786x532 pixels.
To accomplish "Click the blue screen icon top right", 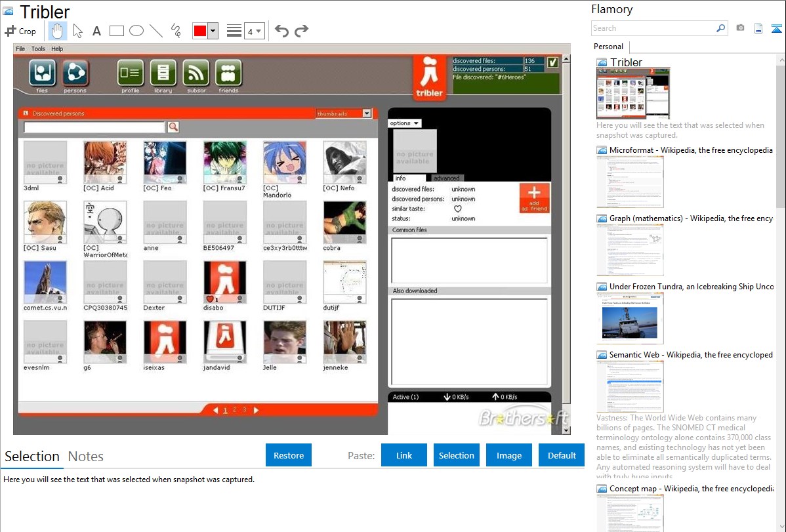I will click(776, 28).
